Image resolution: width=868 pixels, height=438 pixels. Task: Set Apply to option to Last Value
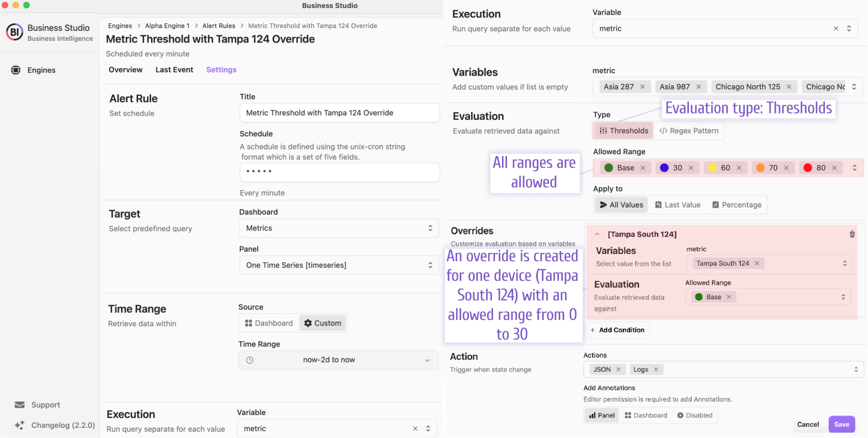(677, 205)
